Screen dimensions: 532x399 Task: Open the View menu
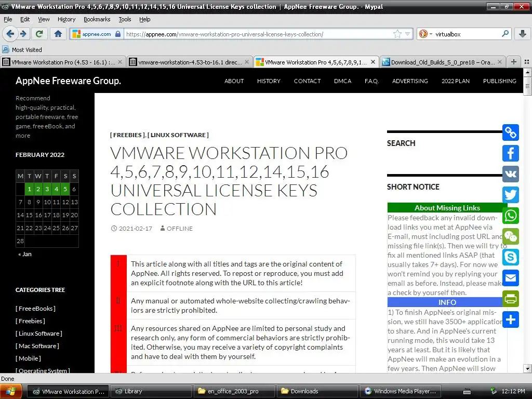pos(44,19)
